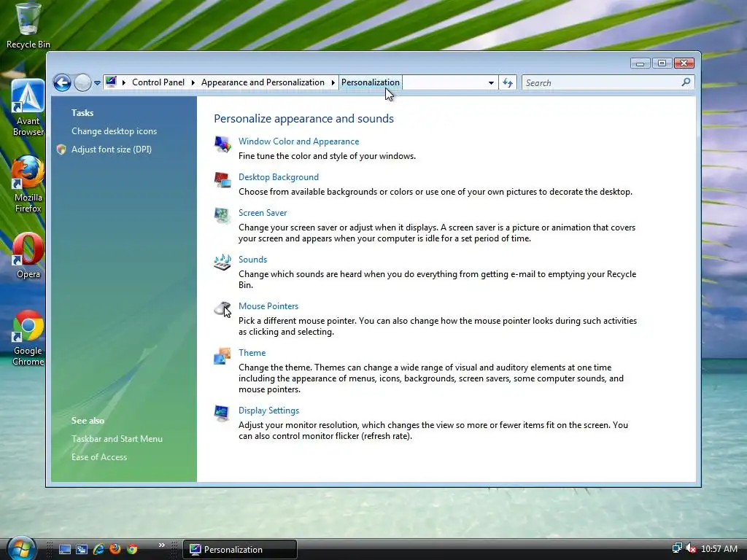This screenshot has width=747, height=560.
Task: Click the Screen Saver icon
Action: [x=222, y=215]
